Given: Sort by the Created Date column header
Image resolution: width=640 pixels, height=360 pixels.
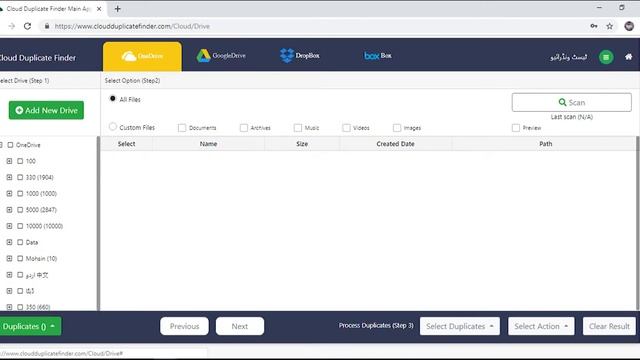Looking at the screenshot, I should coord(395,144).
